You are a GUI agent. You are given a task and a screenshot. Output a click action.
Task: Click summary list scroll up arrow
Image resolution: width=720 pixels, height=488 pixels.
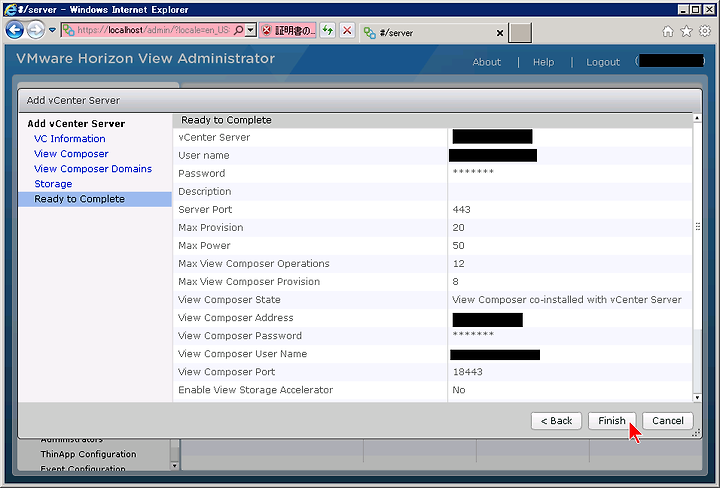point(697,118)
